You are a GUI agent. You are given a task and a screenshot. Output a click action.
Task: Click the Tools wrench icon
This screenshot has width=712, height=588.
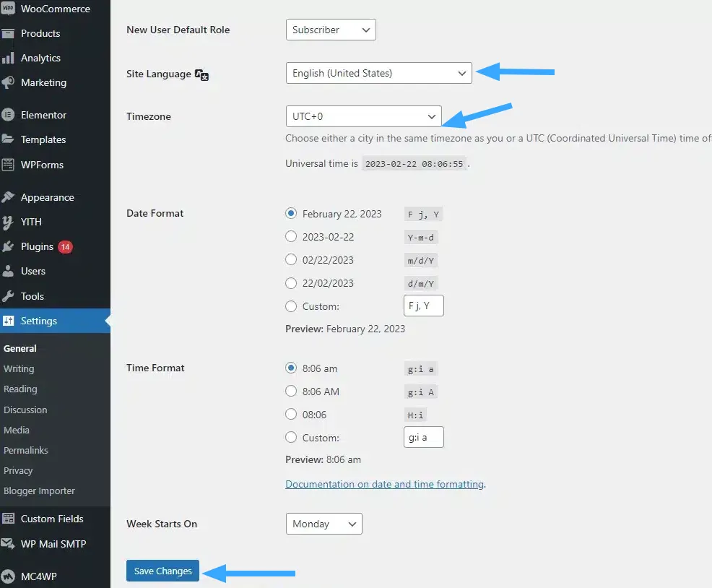pyautogui.click(x=9, y=296)
